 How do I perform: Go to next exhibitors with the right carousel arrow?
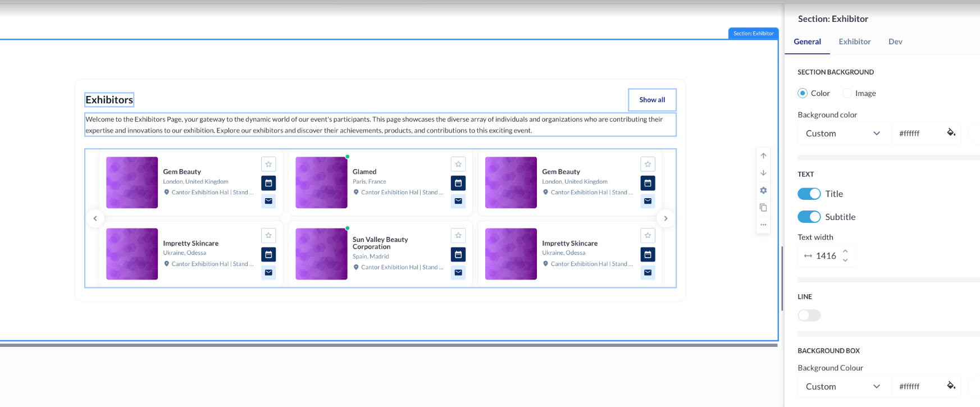[666, 218]
